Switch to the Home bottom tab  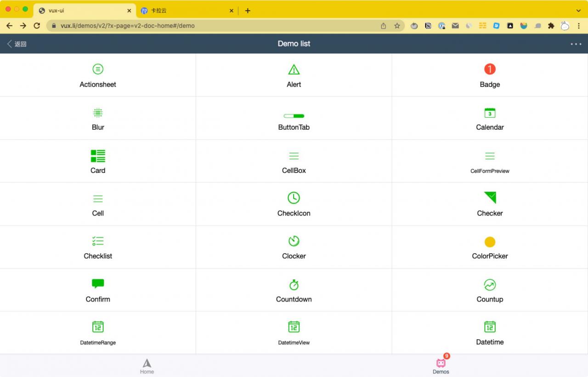147,366
